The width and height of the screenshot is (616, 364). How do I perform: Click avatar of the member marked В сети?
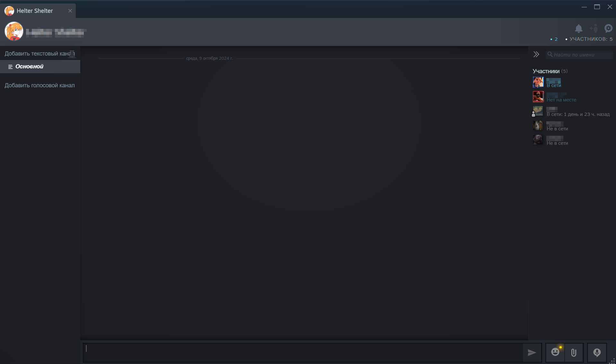[x=538, y=82]
